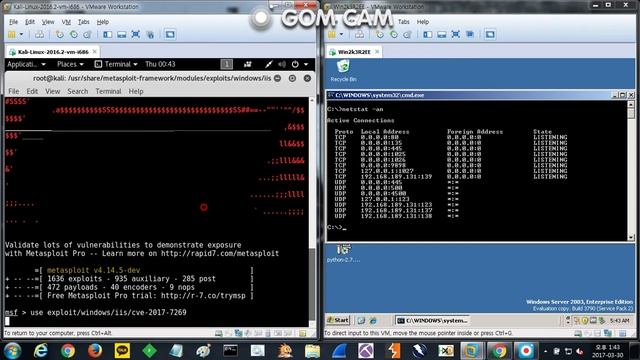Open VM menu in Kali VMware Workstation
Screen dimensions: 640x360
click(x=66, y=22)
